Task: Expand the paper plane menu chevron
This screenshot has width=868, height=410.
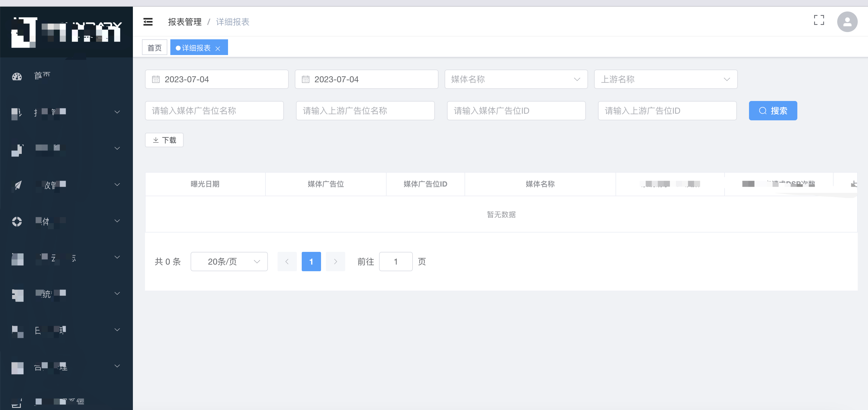Action: point(117,184)
